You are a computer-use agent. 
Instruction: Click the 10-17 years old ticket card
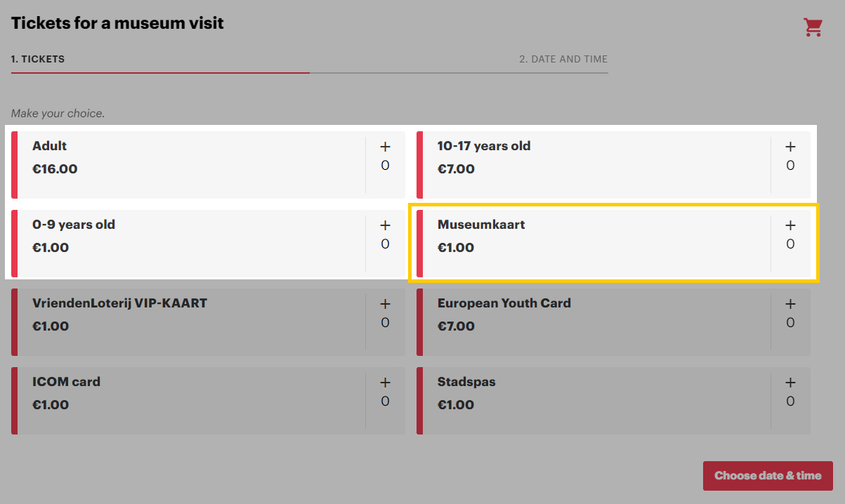pos(594,165)
